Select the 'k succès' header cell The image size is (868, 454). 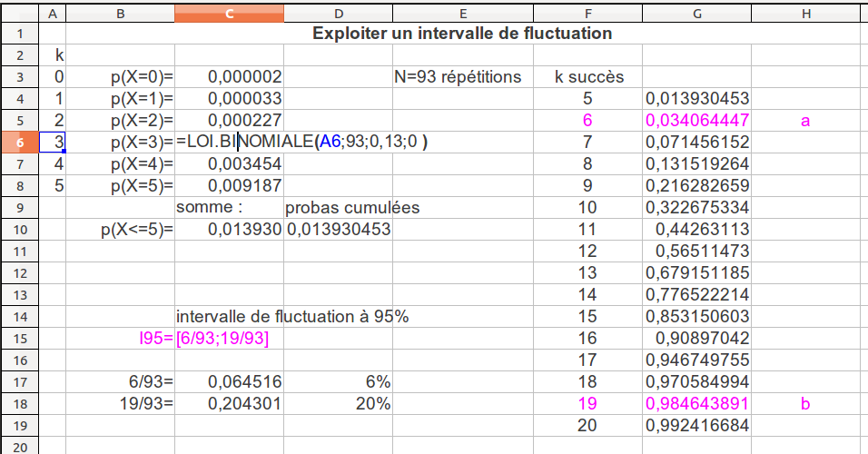coord(589,77)
